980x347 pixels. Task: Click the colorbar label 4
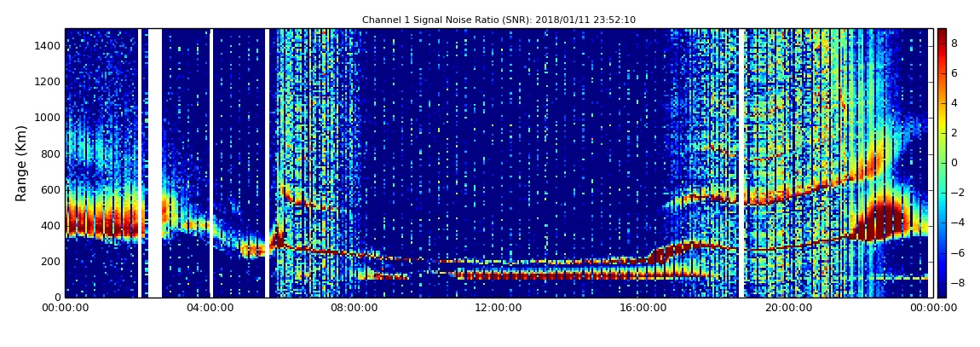click(x=954, y=103)
